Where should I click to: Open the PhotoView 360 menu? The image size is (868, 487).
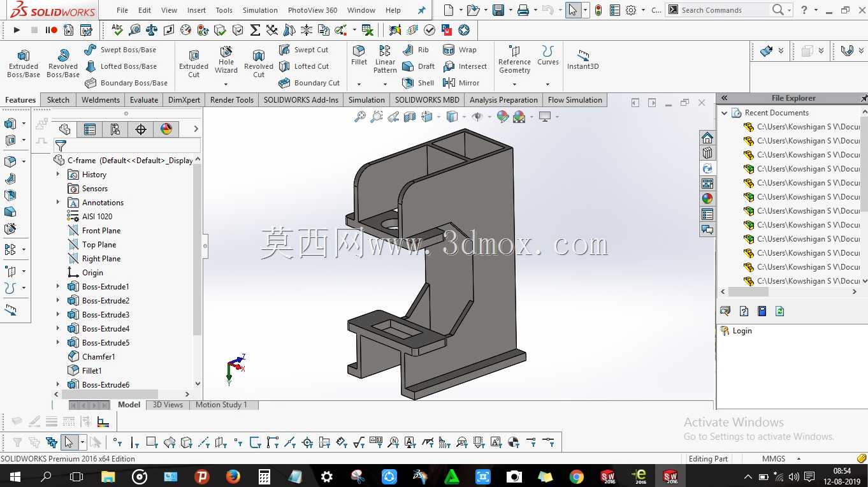click(312, 10)
